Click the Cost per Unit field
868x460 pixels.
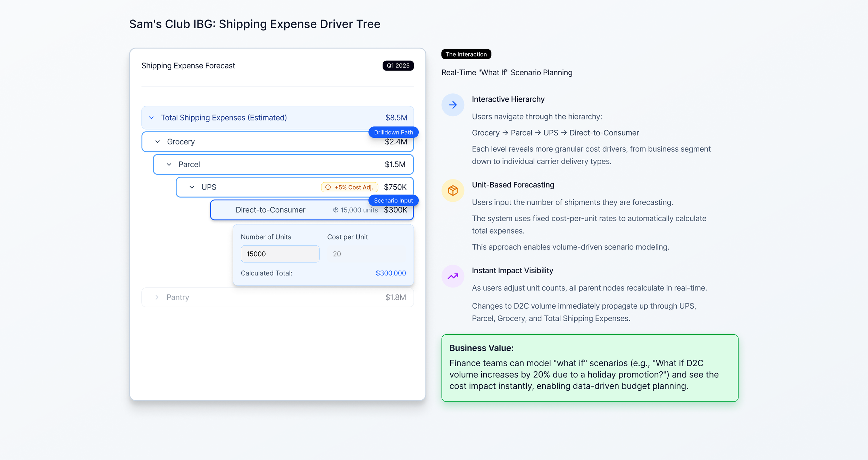pos(366,254)
